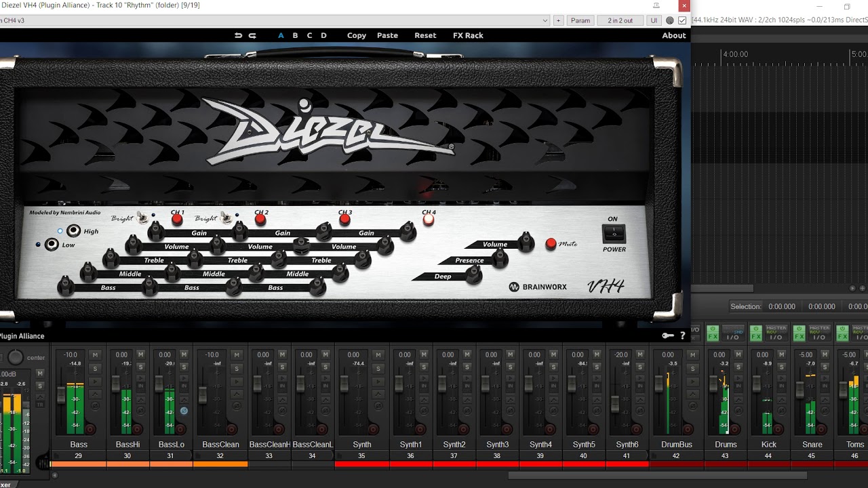The height and width of the screenshot is (488, 868).
Task: Mute the Bass track with its M button
Action: click(x=96, y=354)
